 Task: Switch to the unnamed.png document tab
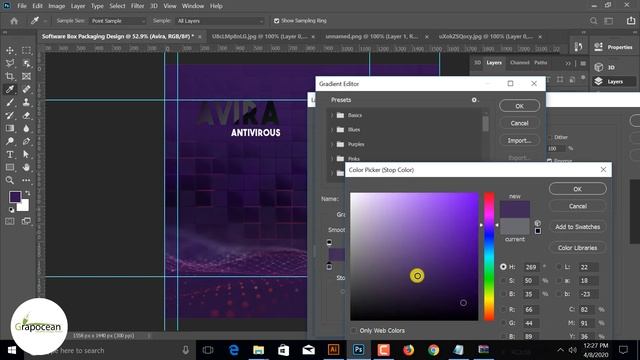(371, 36)
